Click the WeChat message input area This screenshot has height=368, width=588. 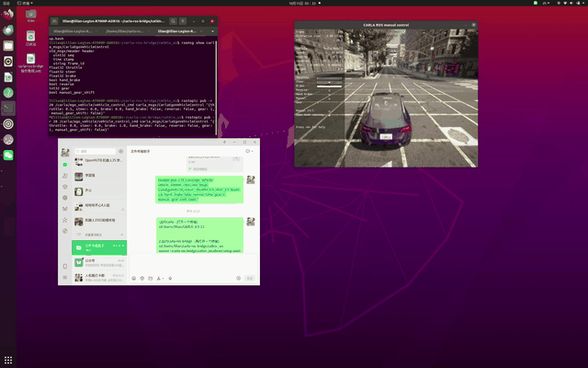point(193,264)
